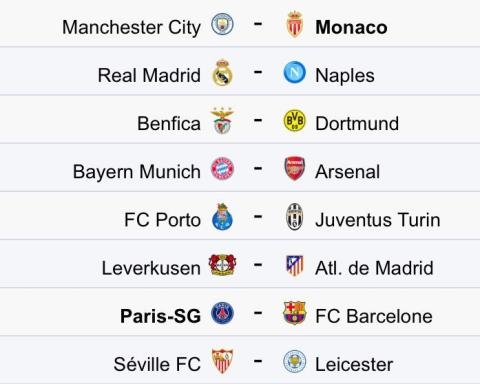This screenshot has height=384, width=480.
Task: Click the Monaco club crest
Action: click(x=294, y=24)
